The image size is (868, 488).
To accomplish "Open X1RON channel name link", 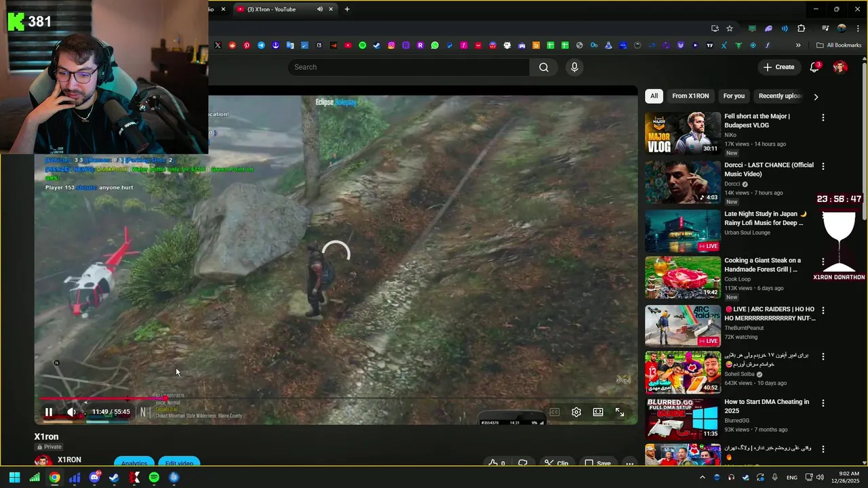I will (x=70, y=460).
